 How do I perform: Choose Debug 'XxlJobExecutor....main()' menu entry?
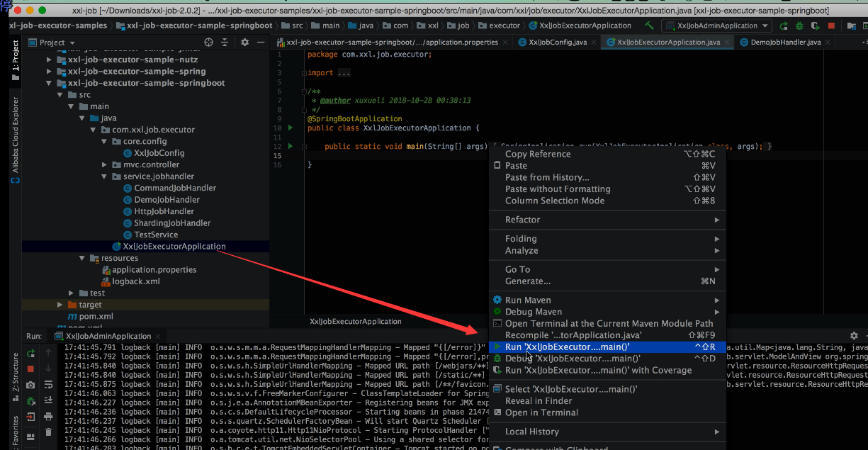point(607,359)
